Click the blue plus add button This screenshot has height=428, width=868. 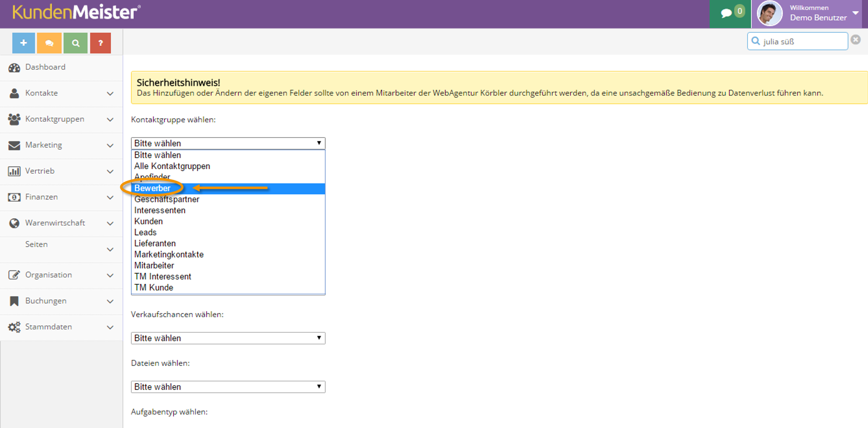[x=24, y=43]
